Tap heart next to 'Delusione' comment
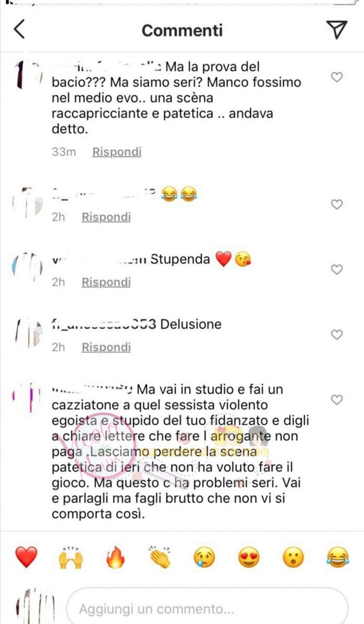The height and width of the screenshot is (624, 364). coord(337,334)
